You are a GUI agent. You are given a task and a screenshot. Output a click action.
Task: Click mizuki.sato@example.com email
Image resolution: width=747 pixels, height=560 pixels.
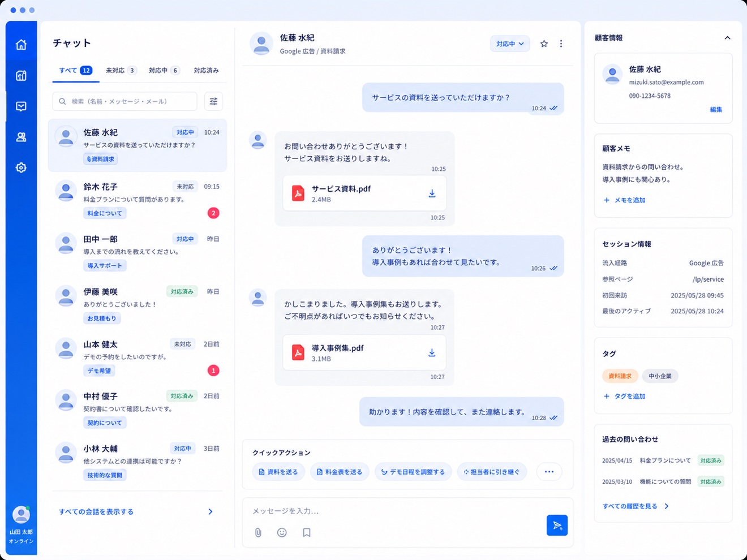(666, 82)
